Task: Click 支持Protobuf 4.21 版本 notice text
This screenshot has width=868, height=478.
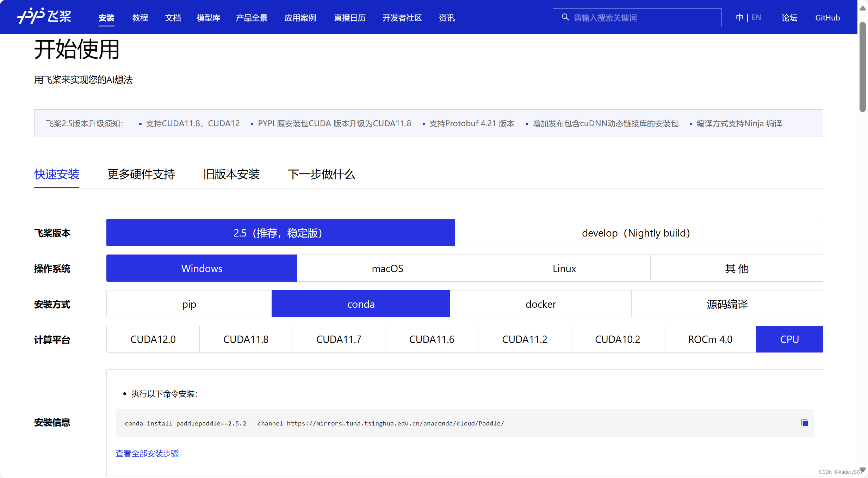Action: [x=472, y=123]
